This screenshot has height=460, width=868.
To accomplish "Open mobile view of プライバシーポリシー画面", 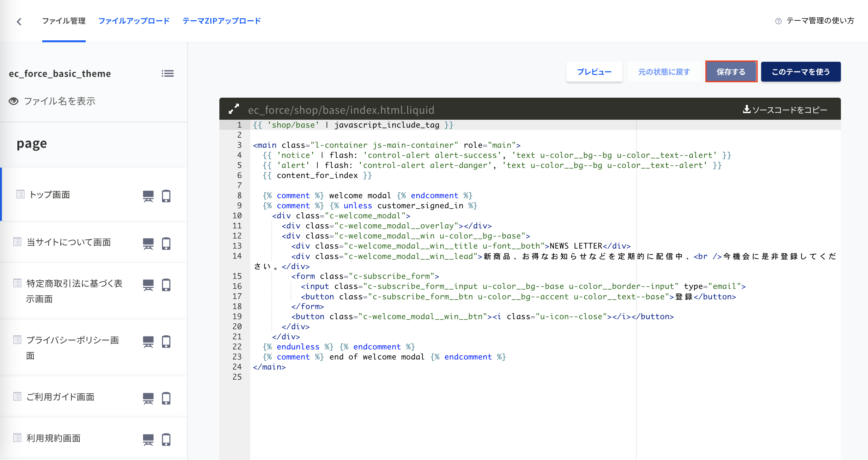I will click(166, 342).
